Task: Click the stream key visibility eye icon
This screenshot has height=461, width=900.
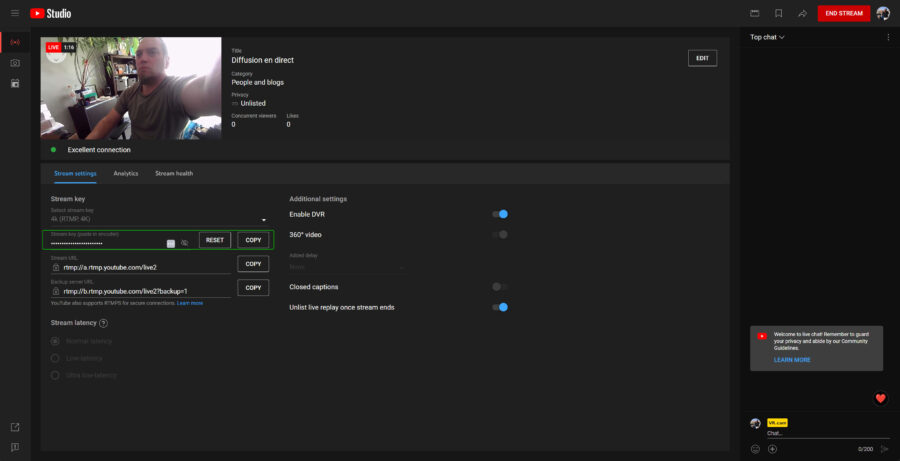Action: point(185,242)
